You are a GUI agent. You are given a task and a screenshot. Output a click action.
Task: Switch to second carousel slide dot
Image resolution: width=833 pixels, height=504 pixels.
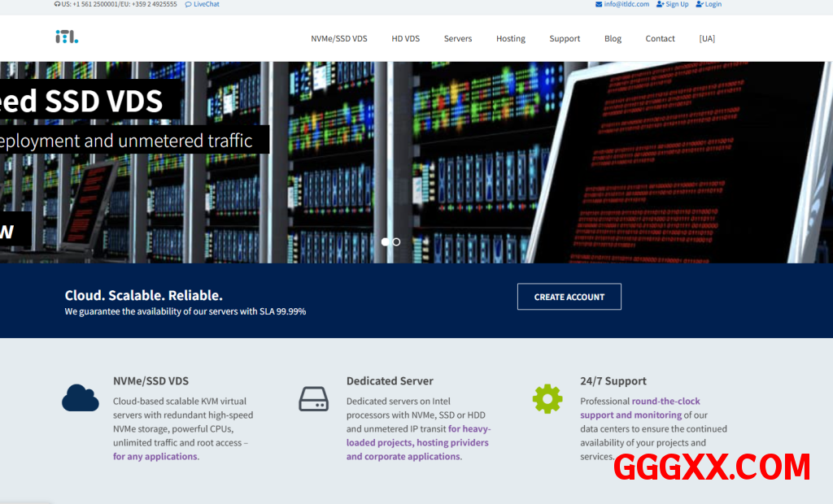click(396, 241)
